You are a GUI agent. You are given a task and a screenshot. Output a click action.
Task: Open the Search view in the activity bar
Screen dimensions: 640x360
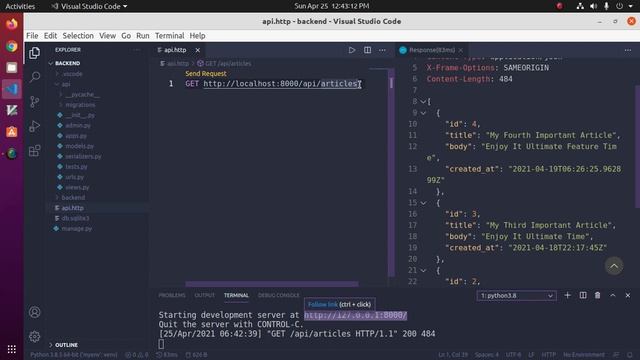(35, 77)
